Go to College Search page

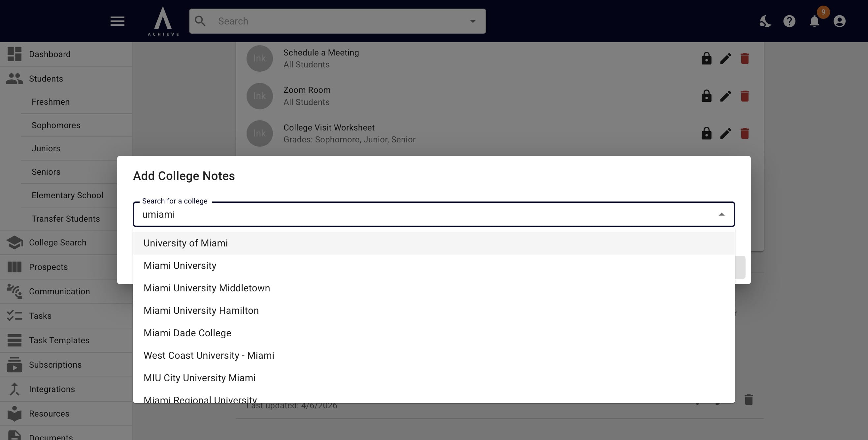coord(59,242)
